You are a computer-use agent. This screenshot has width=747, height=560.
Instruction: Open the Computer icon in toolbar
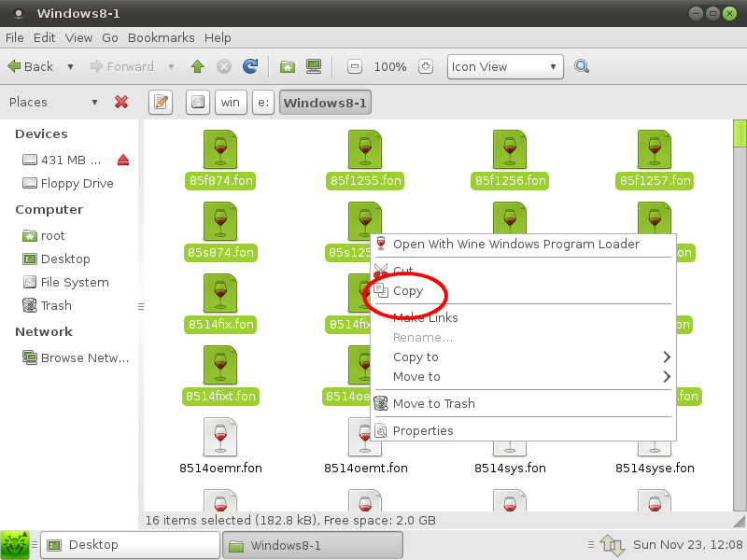click(x=314, y=66)
